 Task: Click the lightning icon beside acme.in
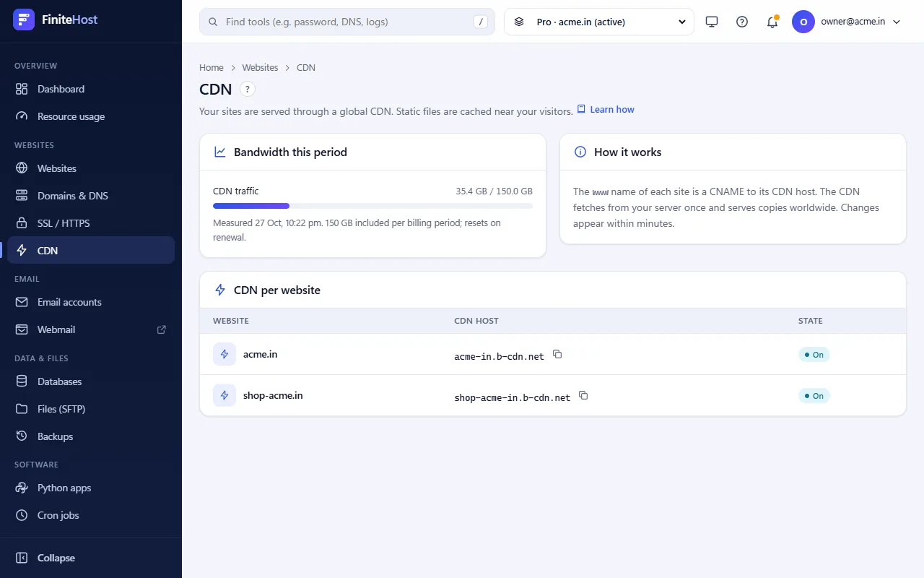coord(225,354)
